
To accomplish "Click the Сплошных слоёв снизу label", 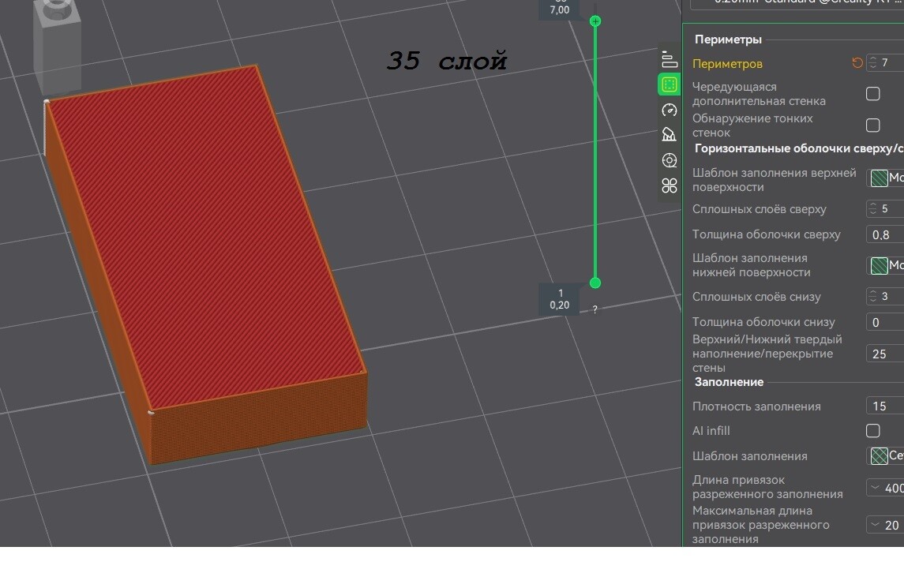I will coord(756,297).
